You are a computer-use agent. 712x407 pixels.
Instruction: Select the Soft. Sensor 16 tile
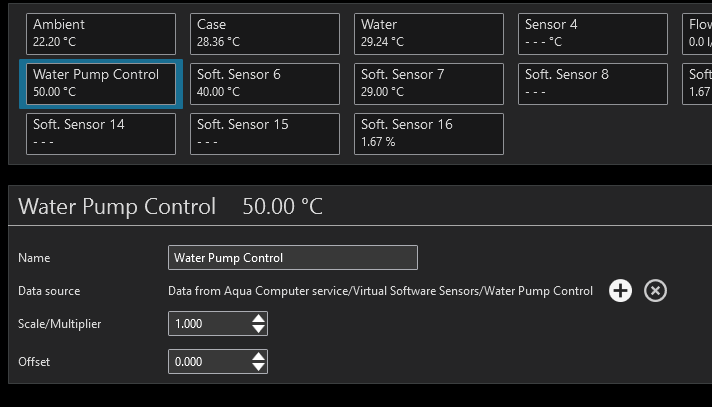[429, 133]
